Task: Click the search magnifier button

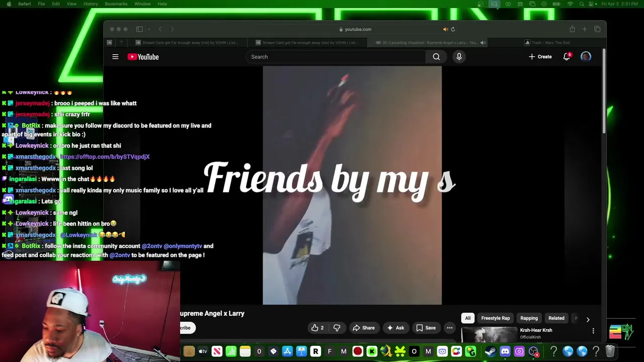Action: point(436,57)
